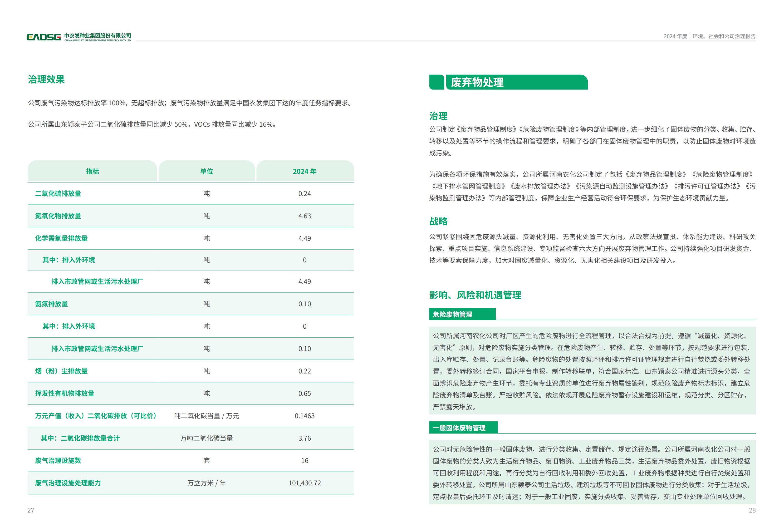Click sentence about 山东颖泰 二氧化硫 reduction 50%

click(x=153, y=125)
